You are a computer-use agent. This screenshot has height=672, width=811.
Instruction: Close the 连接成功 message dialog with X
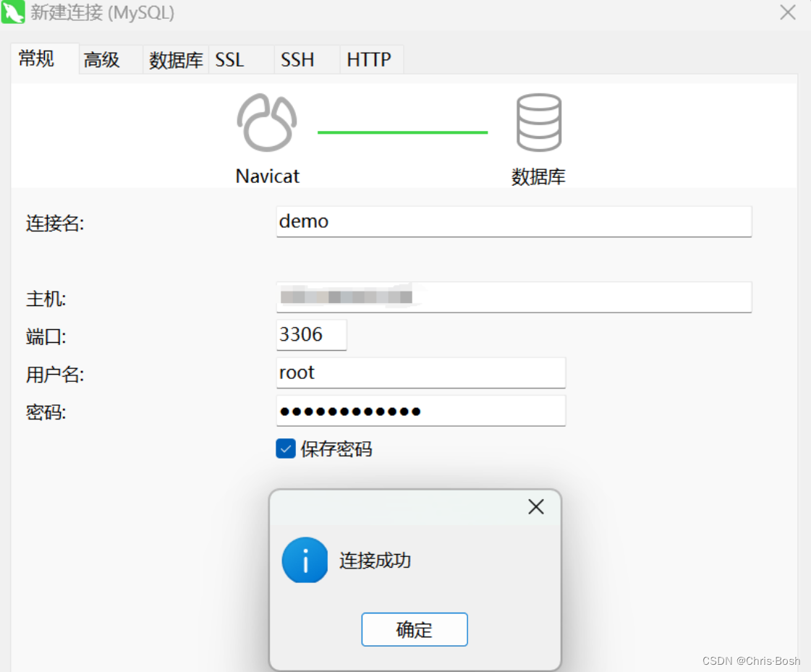pos(536,506)
